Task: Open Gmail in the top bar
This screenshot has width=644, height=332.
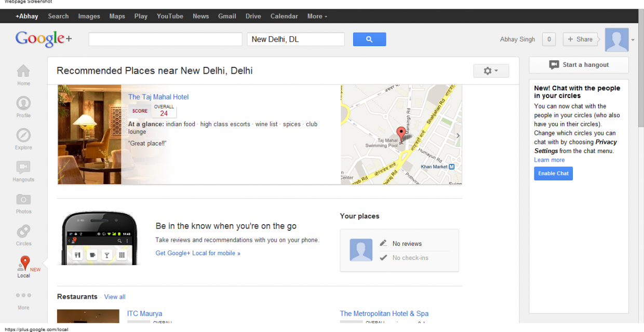Action: point(227,16)
